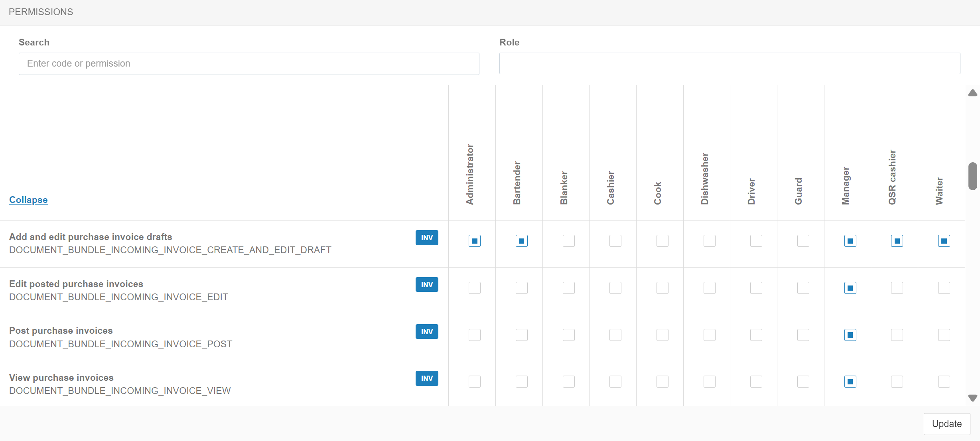Click the vertical scrollbar thumb
This screenshot has width=980, height=441.
coord(972,176)
